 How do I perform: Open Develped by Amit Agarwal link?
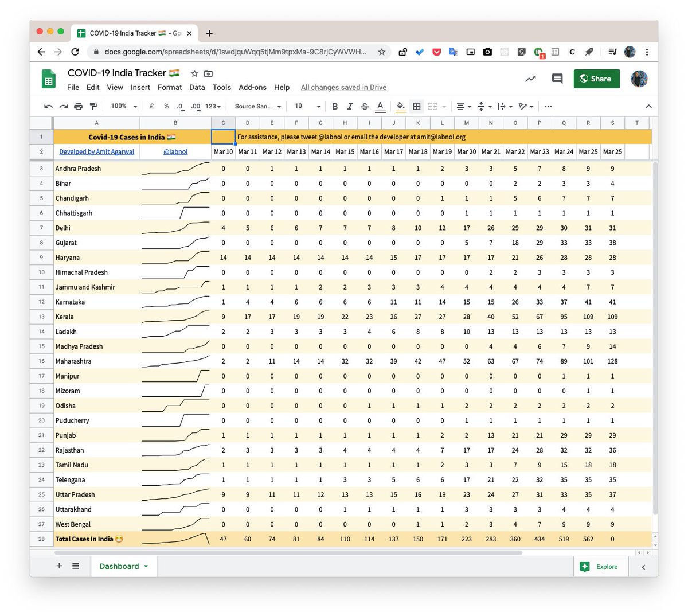tap(97, 152)
